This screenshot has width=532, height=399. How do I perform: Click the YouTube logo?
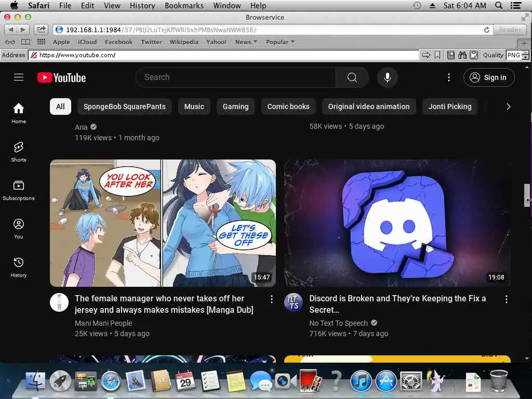(x=61, y=78)
